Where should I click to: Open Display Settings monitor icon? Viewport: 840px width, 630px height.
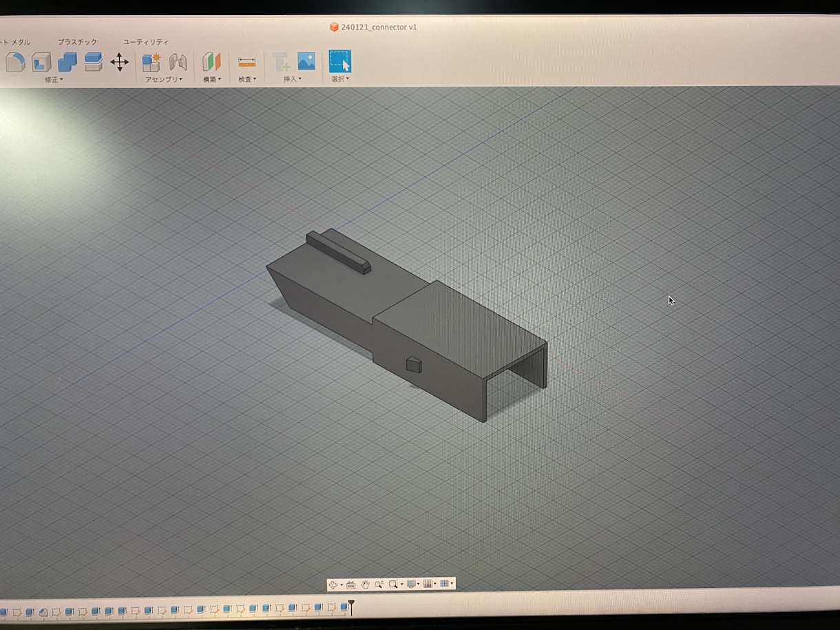coord(411,584)
